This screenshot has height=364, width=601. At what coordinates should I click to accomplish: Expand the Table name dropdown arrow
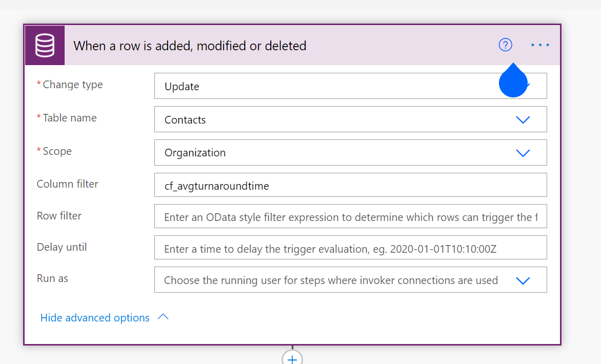click(523, 119)
